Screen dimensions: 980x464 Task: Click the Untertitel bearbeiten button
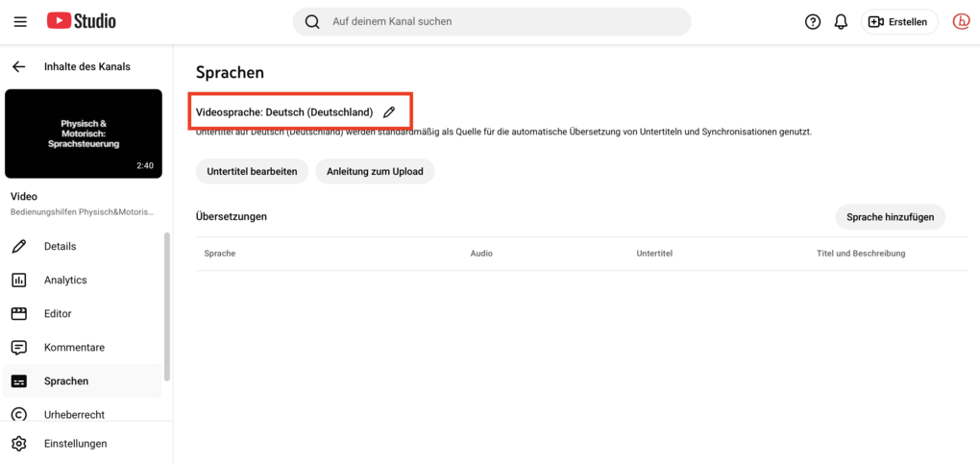click(252, 171)
